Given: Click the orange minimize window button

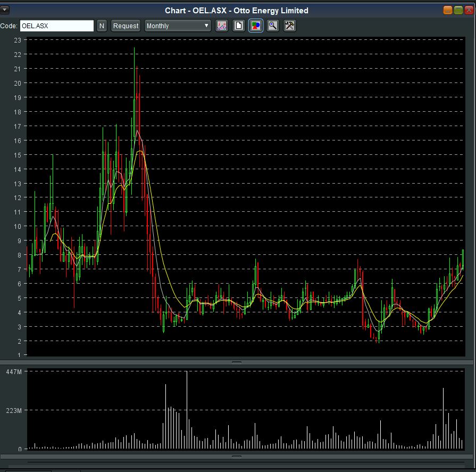Looking at the screenshot, I should pyautogui.click(x=448, y=10).
